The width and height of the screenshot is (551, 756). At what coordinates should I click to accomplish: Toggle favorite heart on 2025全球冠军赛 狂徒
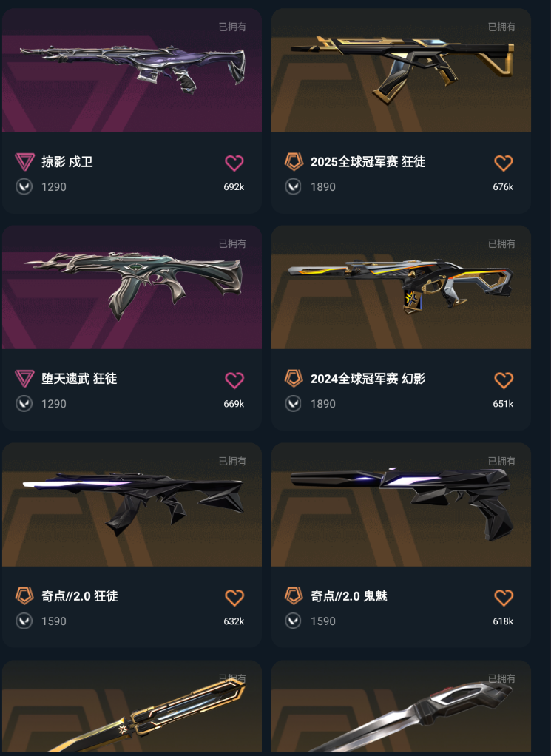(x=503, y=163)
